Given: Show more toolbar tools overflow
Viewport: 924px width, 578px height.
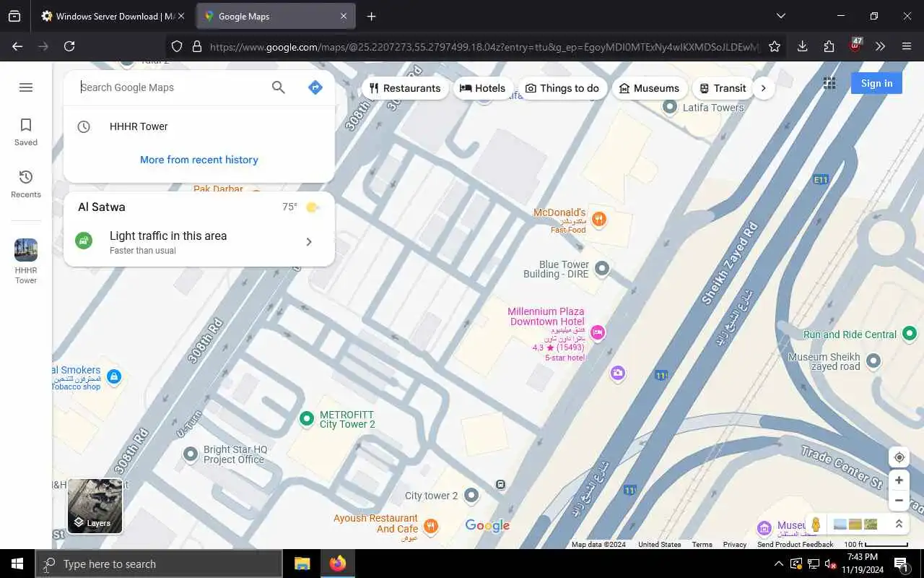Looking at the screenshot, I should pos(880,46).
